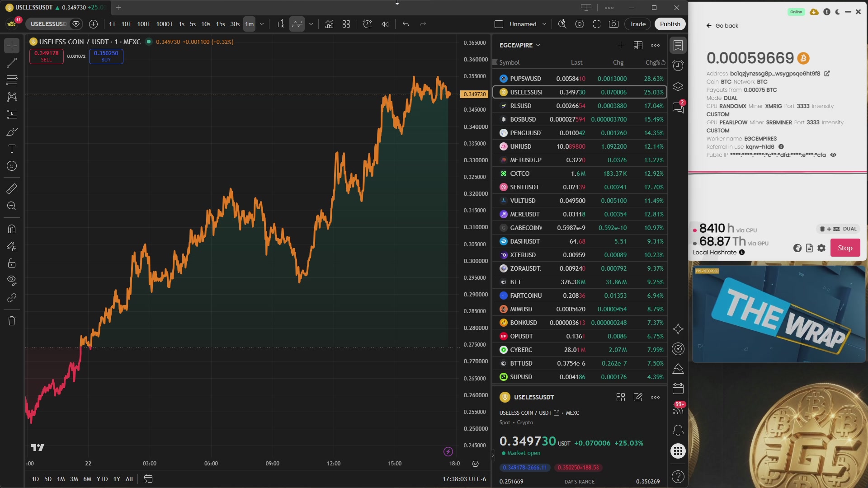Click the Sell price 0.349178 button
868x488 pixels.
point(47,56)
